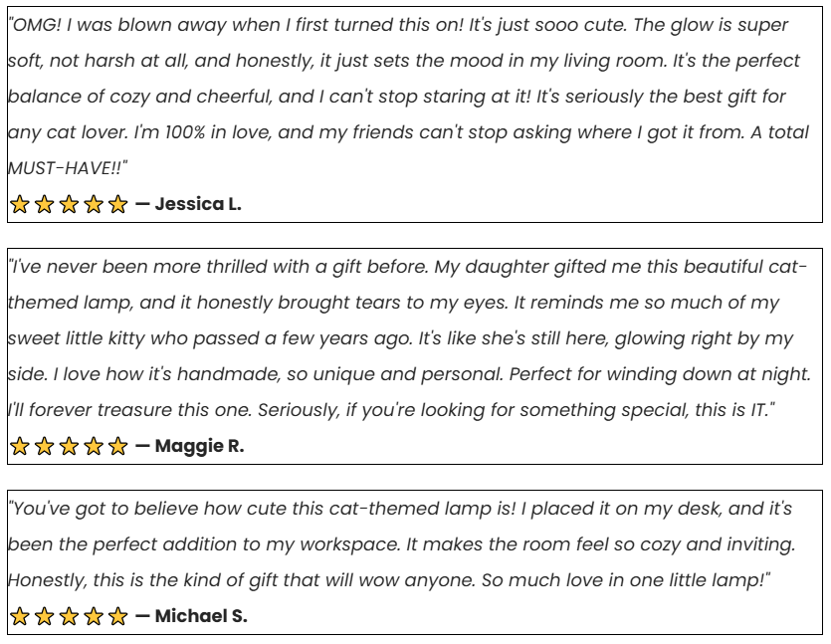This screenshot has width=831, height=644.
Task: Click first star in Maggie R.'s rating
Action: pos(20,447)
